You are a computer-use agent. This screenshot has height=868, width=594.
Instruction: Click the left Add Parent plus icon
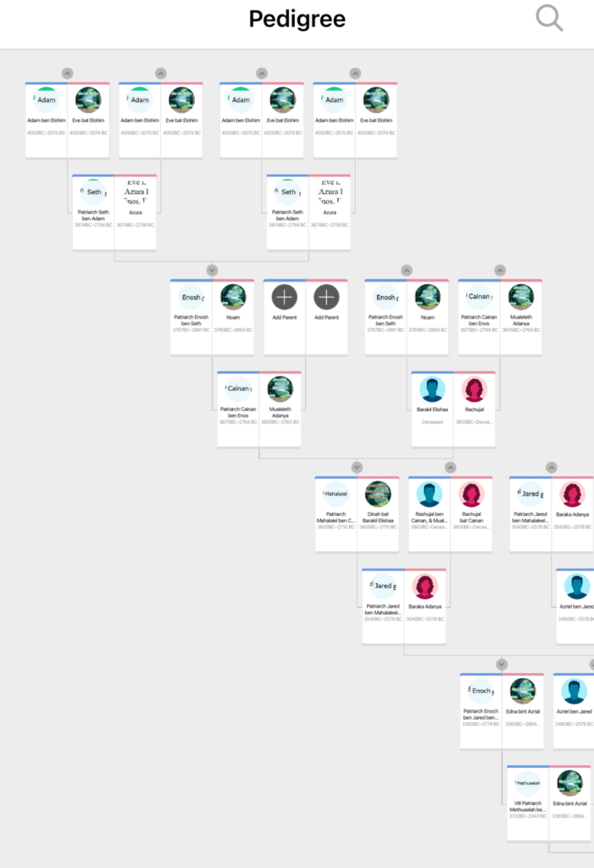284,297
